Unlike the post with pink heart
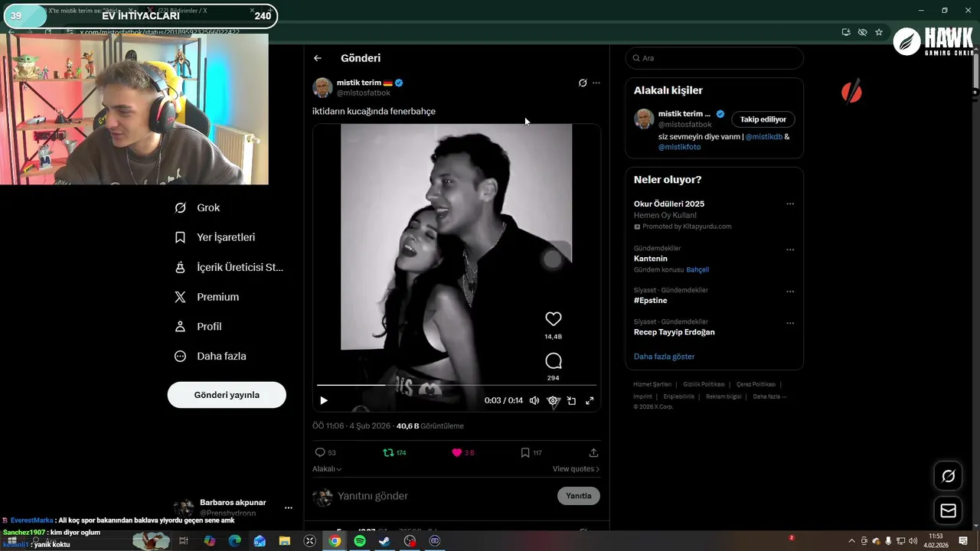Viewport: 980px width, 551px height. [x=462, y=452]
